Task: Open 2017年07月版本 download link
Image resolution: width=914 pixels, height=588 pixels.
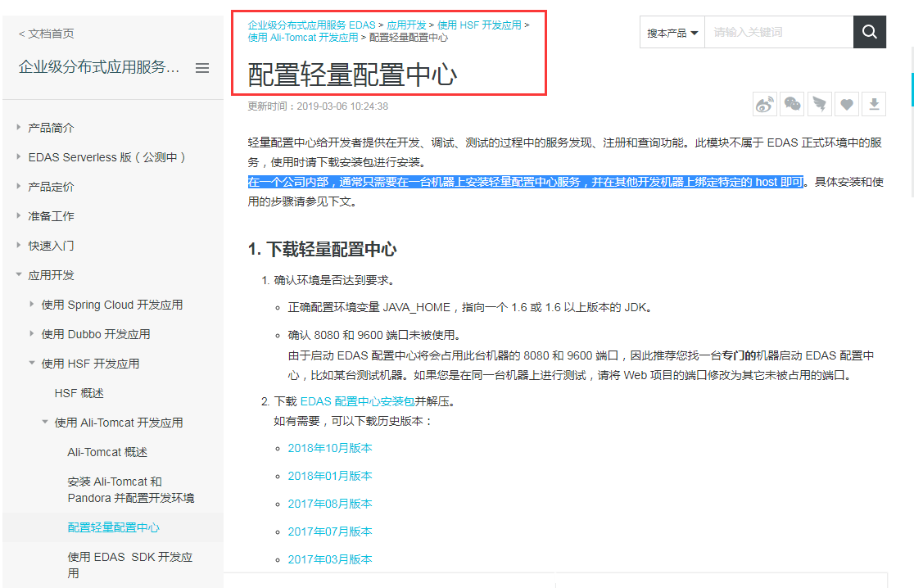Action: point(330,531)
